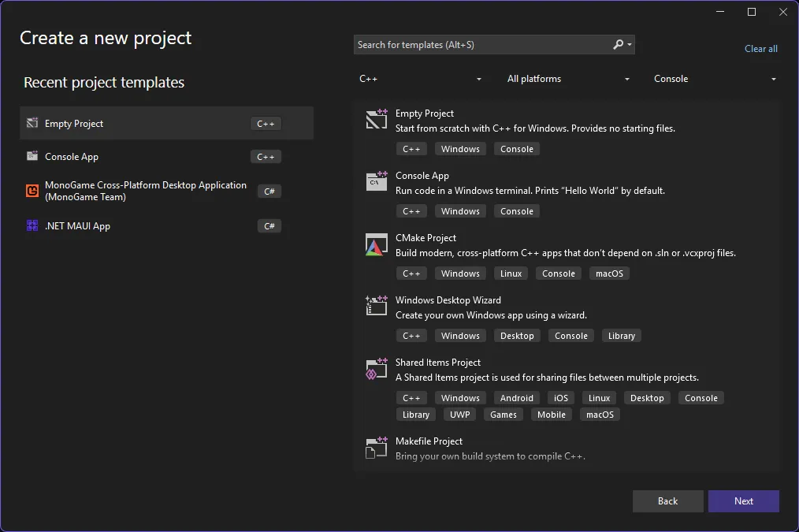Click the Windows Desktop Wizard icon
Image resolution: width=799 pixels, height=532 pixels.
click(x=376, y=307)
